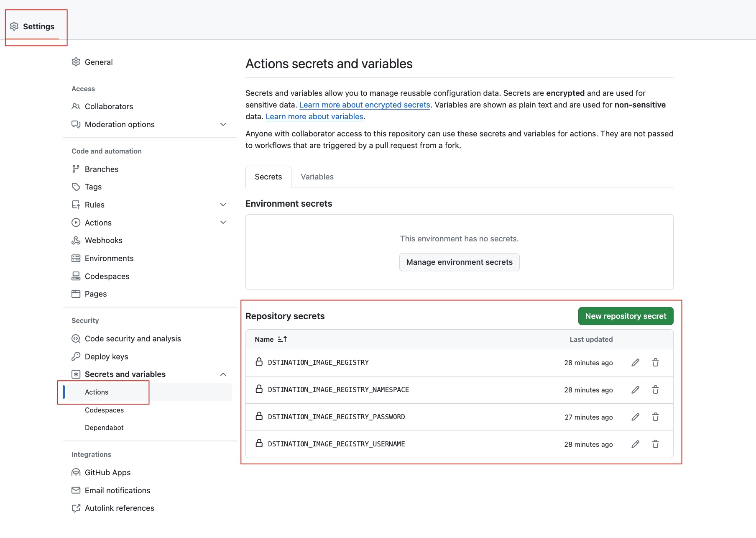Edit the DSTINATION_IMAGE_REGISTRY secret pencil icon
Viewport: 756px width, 538px height.
pos(635,363)
